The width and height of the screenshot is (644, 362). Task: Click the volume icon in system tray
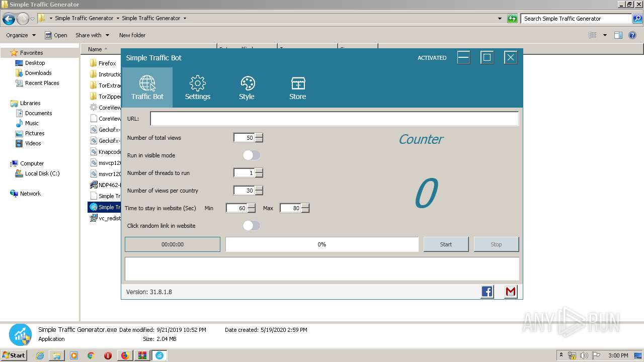(x=584, y=355)
